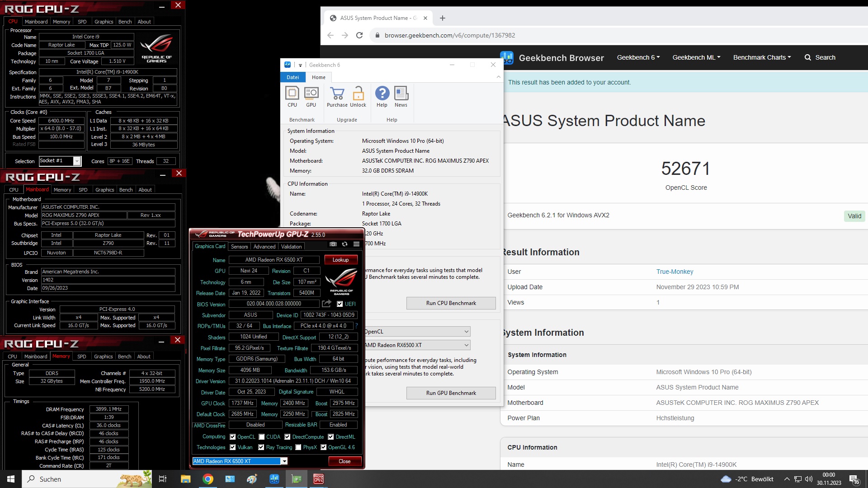868x488 pixels.
Task: Click red Close button in GPU-Z
Action: (x=344, y=461)
